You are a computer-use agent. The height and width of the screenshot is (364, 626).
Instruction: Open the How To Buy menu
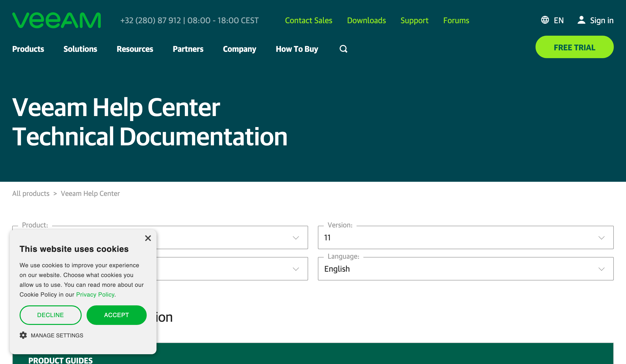297,49
